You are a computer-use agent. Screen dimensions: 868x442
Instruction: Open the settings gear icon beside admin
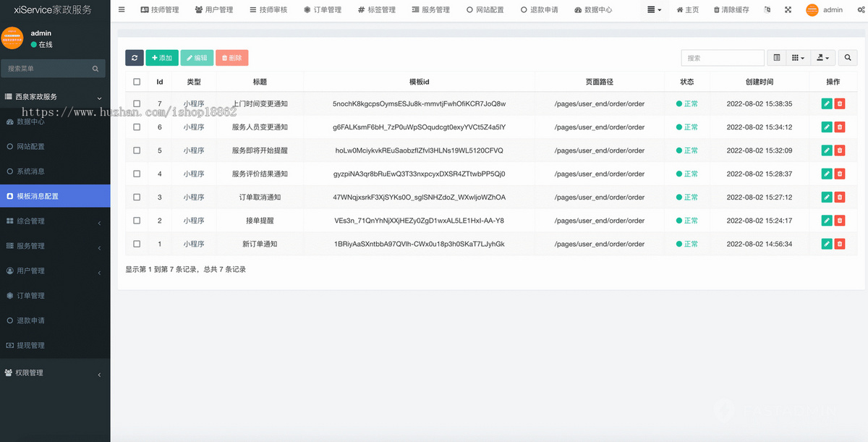(861, 9)
